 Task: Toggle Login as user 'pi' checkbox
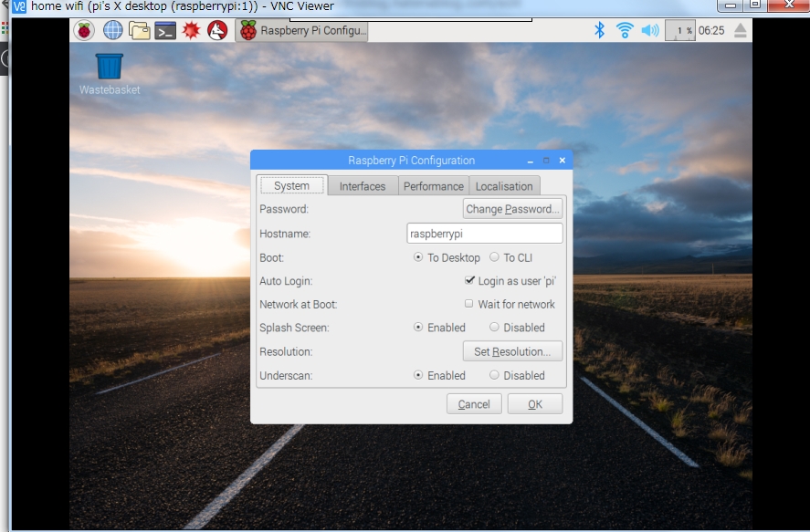pyautogui.click(x=510, y=281)
